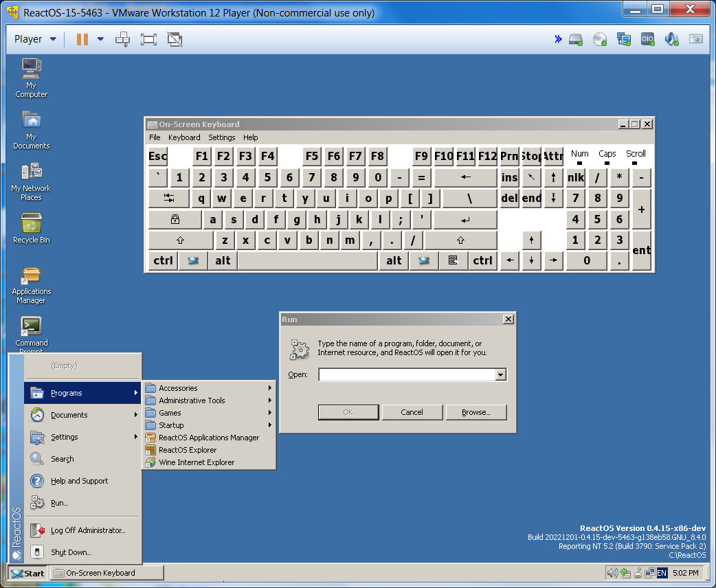Viewport: 716px width, 588px height.
Task: Click the clock showing 5:02 PM
Action: [x=685, y=573]
